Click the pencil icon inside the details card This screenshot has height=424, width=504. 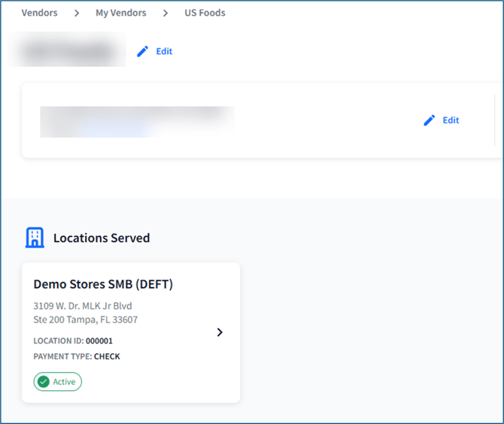click(x=430, y=120)
